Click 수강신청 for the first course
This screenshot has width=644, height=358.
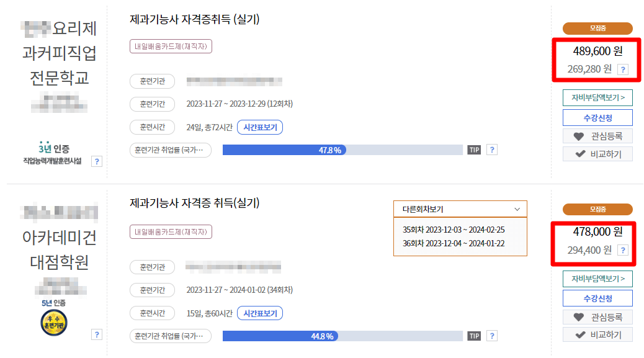[x=597, y=118]
